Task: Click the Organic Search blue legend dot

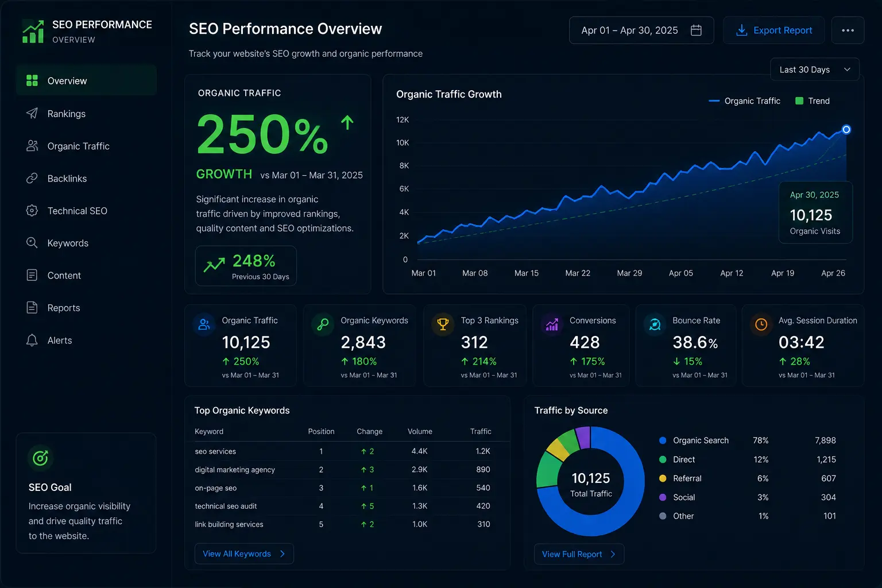Action: (x=663, y=440)
